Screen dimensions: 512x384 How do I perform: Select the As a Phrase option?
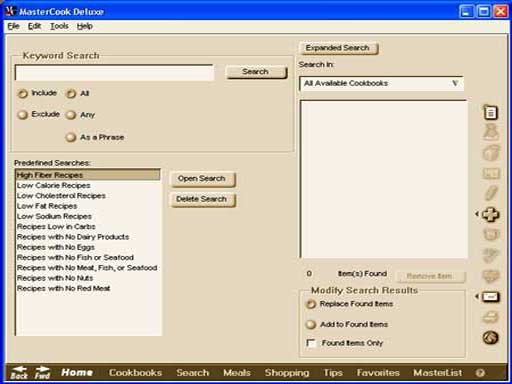coord(71,137)
